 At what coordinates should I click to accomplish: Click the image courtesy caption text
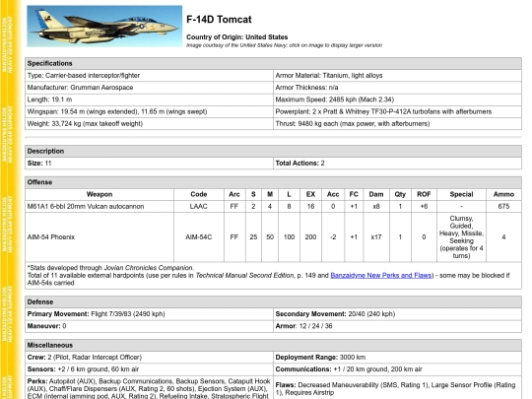[x=285, y=45]
